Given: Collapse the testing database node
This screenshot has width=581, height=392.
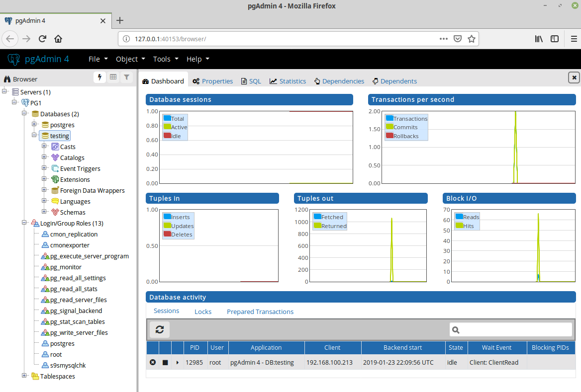Looking at the screenshot, I should click(x=34, y=135).
